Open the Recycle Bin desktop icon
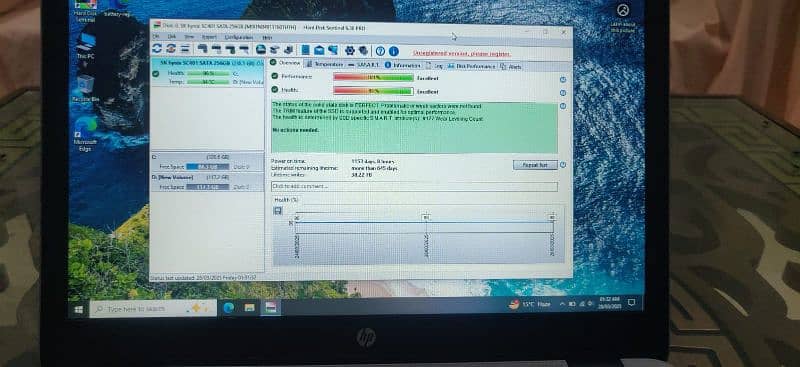Viewport: 800px width, 367px height. (x=85, y=88)
